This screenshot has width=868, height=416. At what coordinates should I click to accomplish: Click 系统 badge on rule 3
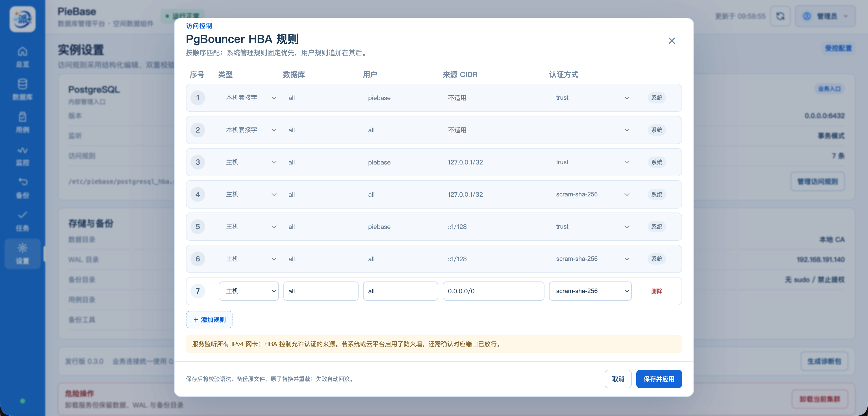point(656,162)
